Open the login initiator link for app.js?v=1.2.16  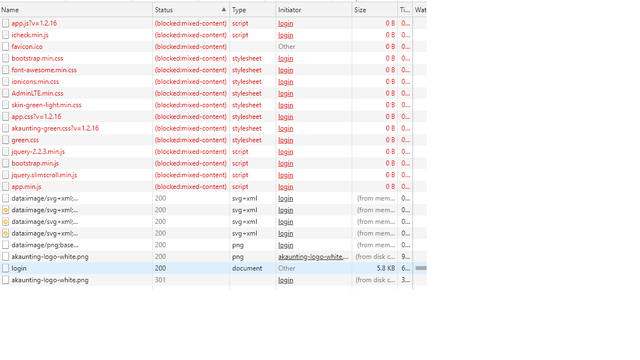click(286, 23)
